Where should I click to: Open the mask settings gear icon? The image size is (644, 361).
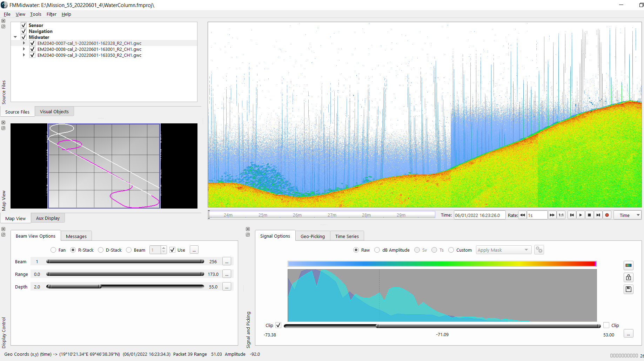click(539, 250)
